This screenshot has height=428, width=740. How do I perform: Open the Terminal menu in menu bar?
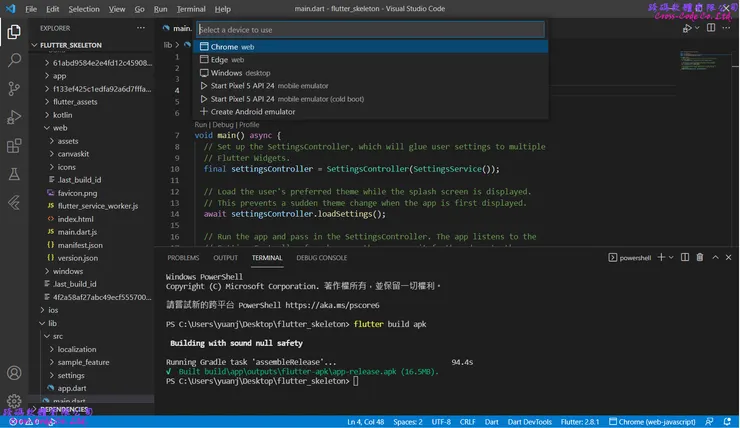191,9
